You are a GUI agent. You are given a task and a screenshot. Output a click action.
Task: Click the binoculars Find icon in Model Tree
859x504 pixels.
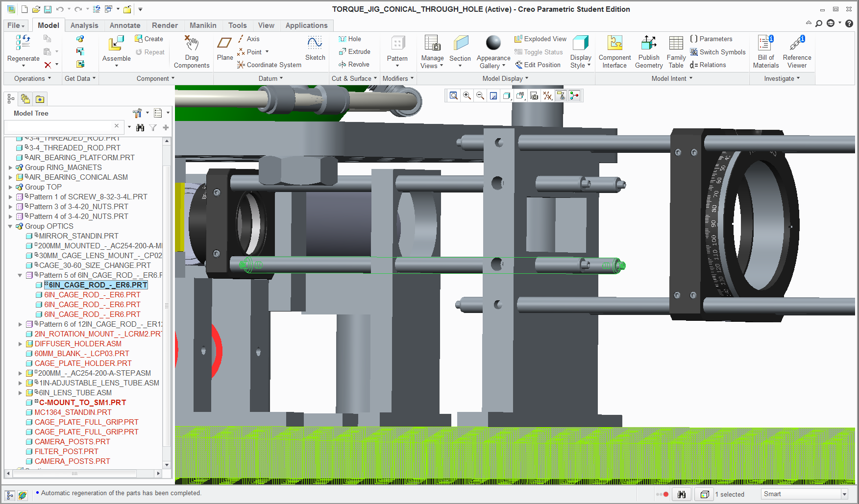tap(140, 127)
